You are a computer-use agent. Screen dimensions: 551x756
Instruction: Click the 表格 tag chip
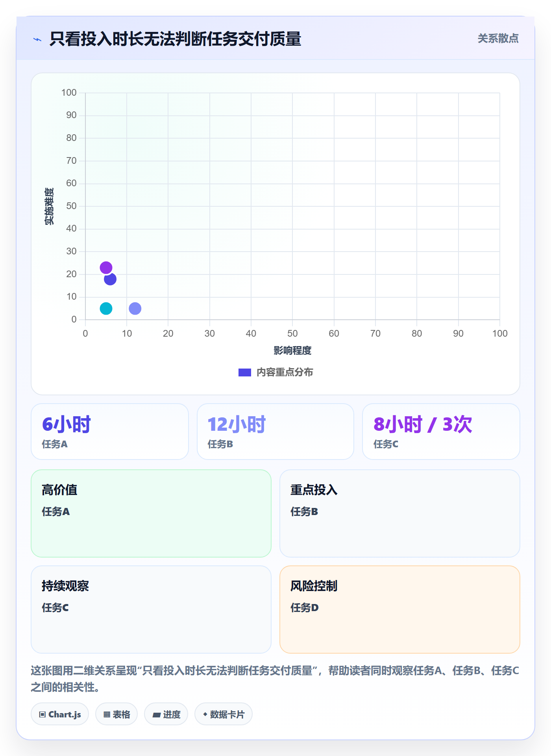click(116, 714)
